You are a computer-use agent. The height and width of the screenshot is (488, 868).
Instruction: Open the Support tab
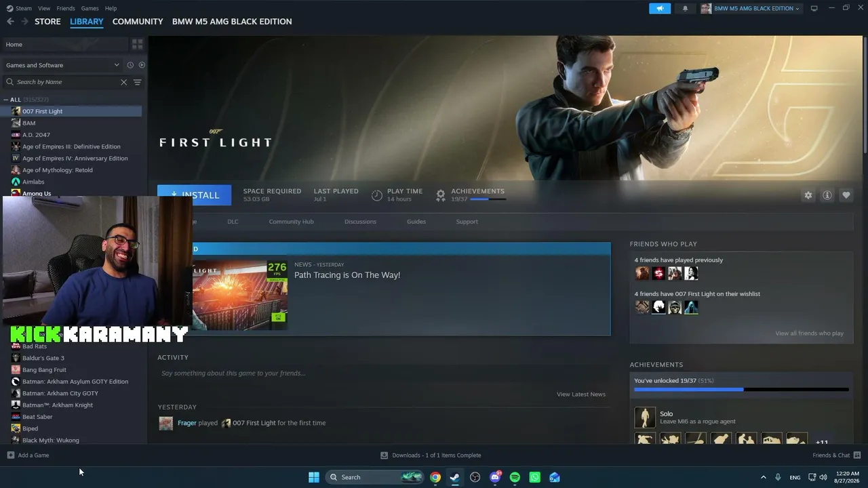pyautogui.click(x=467, y=222)
